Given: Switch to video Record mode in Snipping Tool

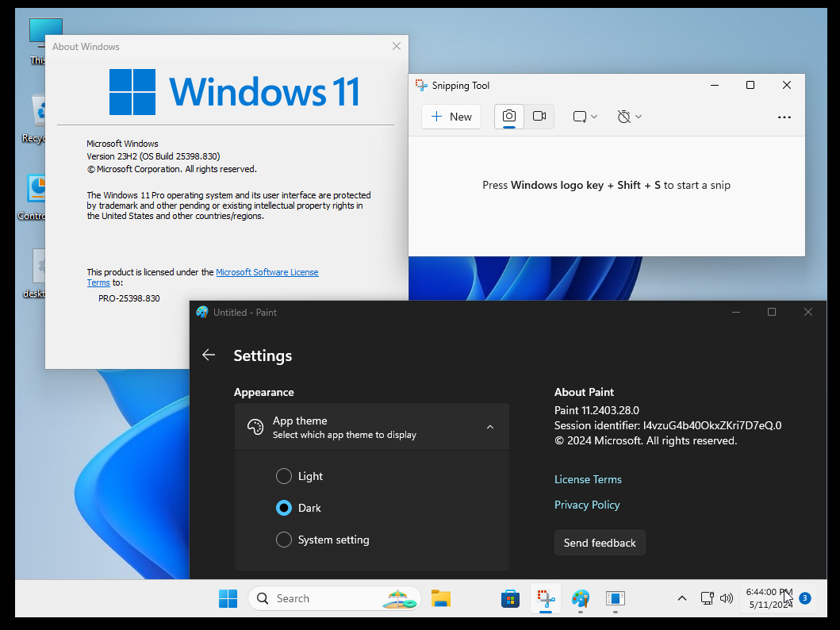Looking at the screenshot, I should 539,117.
